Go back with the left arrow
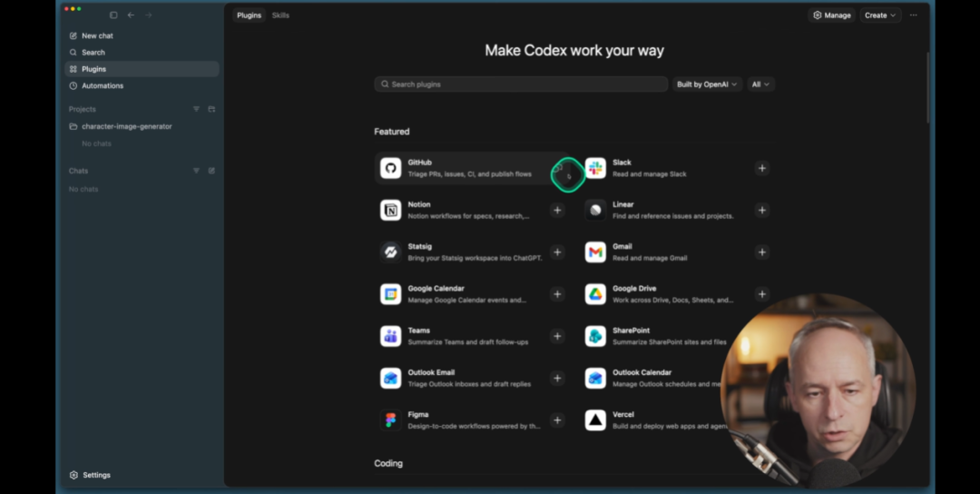 click(x=131, y=15)
